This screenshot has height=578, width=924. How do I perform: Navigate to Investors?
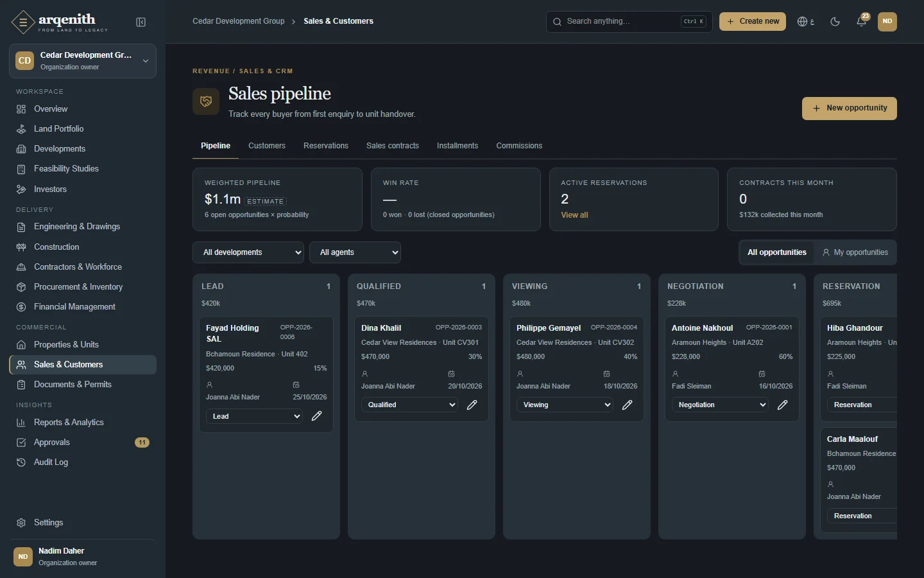[x=83, y=189]
